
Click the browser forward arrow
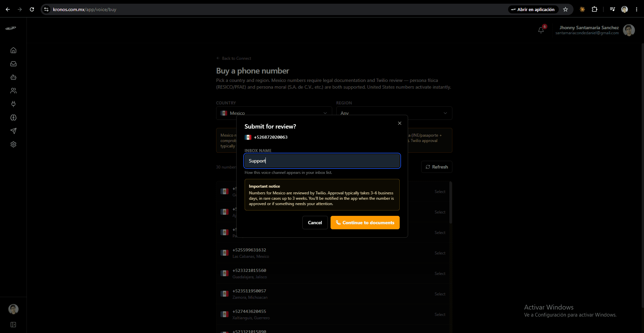click(x=20, y=9)
